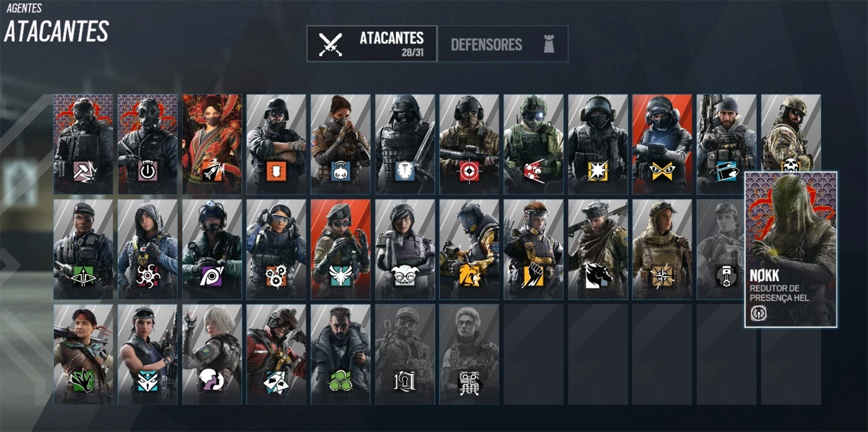The width and height of the screenshot is (868, 432).
Task: Select Capitão with the green crossbow icon
Action: [x=83, y=249]
